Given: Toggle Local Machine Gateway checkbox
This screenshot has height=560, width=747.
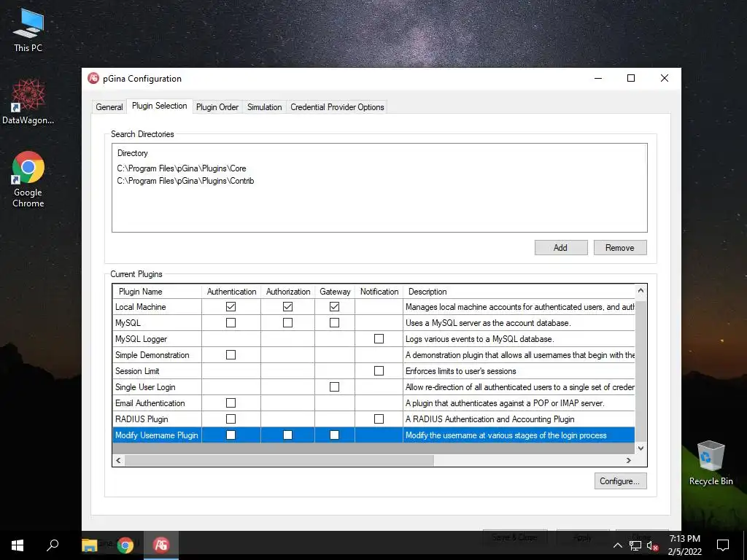Looking at the screenshot, I should (x=334, y=307).
